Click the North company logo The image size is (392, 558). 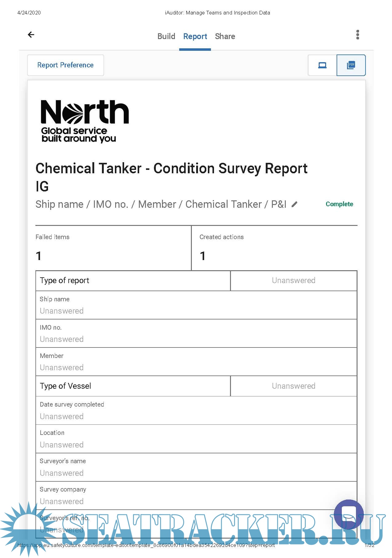(85, 121)
